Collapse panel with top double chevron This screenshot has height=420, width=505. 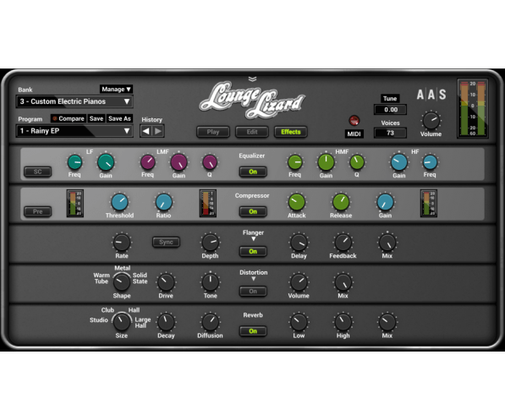252,79
